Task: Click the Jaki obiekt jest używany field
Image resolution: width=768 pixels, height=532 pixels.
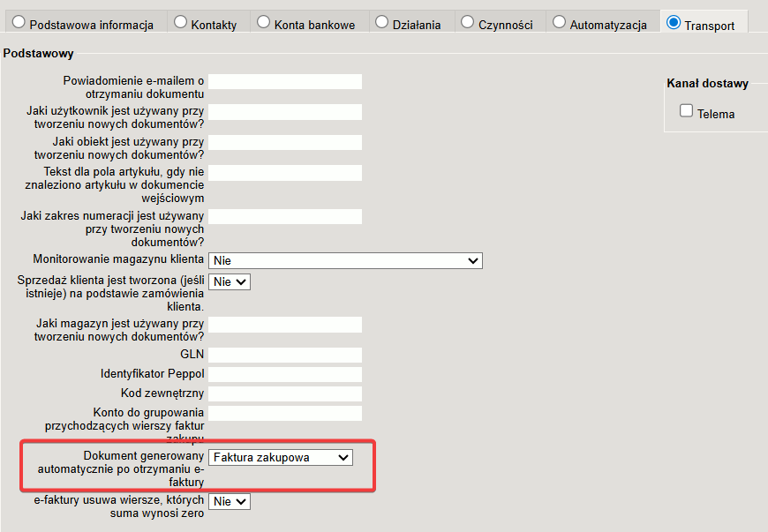Action: click(285, 142)
